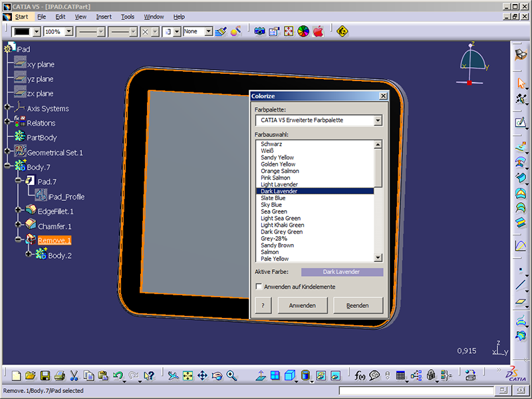Activate Fly mode airplane icon
The image size is (532, 399).
click(173, 376)
